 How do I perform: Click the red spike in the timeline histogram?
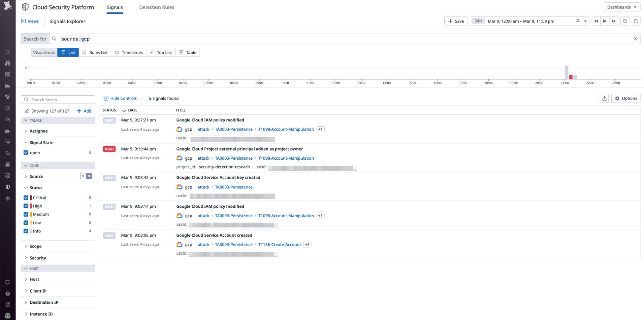(571, 76)
